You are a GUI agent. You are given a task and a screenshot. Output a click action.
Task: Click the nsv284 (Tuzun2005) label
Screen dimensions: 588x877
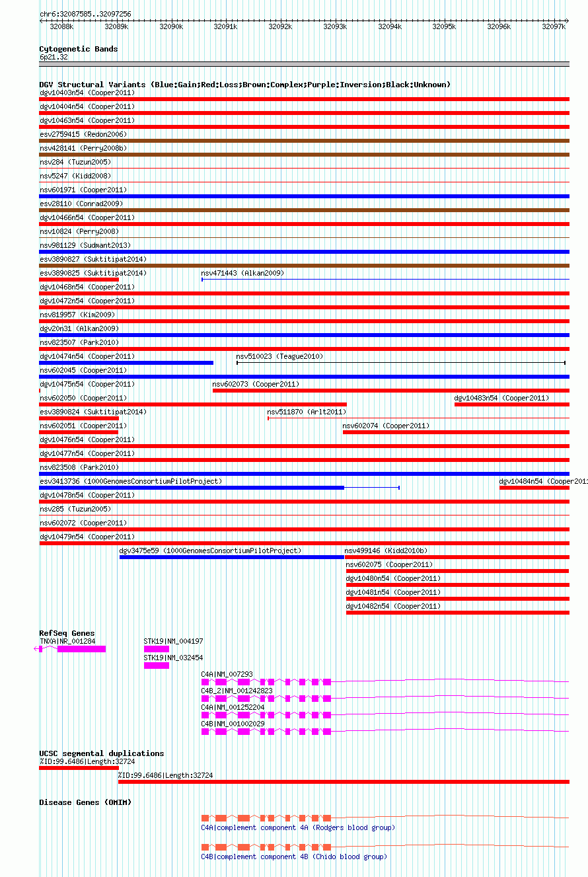[x=75, y=162]
